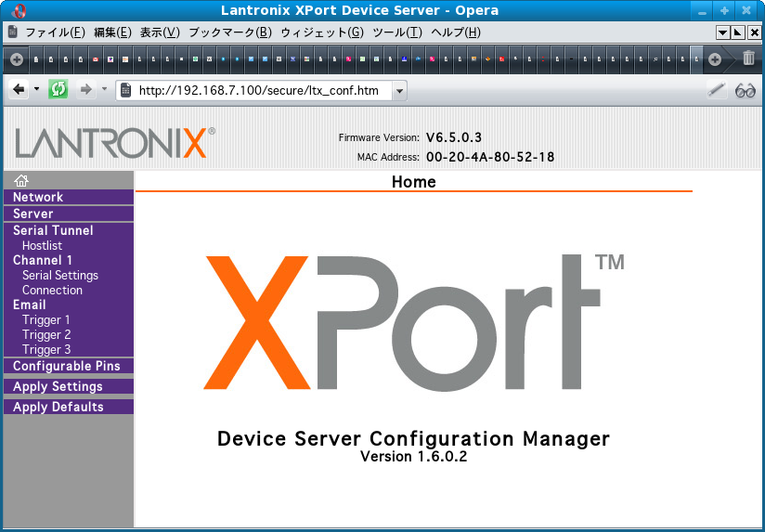The width and height of the screenshot is (765, 532).
Task: Go to Configurable Pins page
Action: tap(66, 366)
